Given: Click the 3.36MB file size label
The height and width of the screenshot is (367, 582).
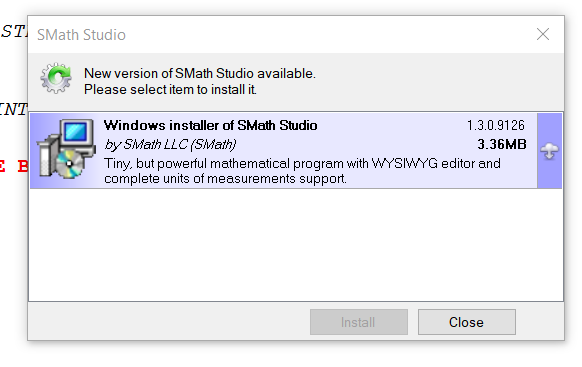Looking at the screenshot, I should pyautogui.click(x=501, y=144).
